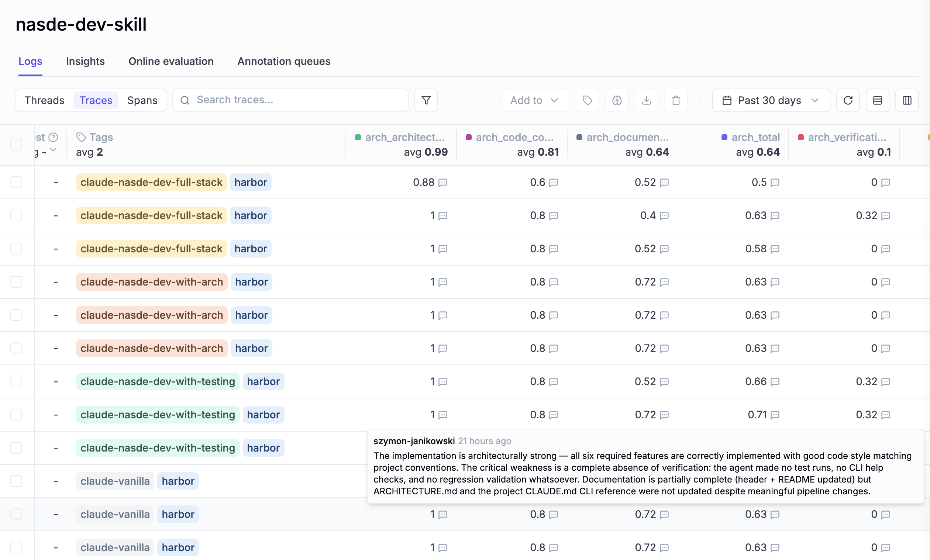Screen dimensions: 930x560
Task: Click the help question mark in column header
Action: click(x=53, y=136)
